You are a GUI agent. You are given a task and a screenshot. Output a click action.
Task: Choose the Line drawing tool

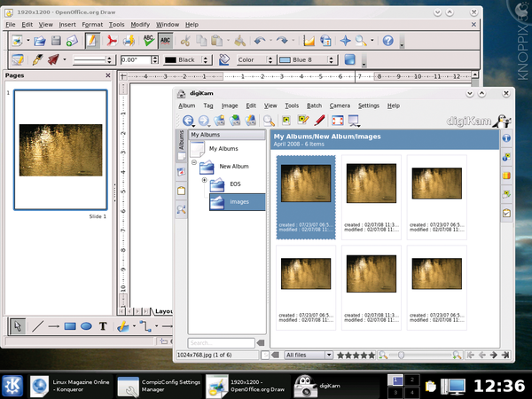pos(37,326)
